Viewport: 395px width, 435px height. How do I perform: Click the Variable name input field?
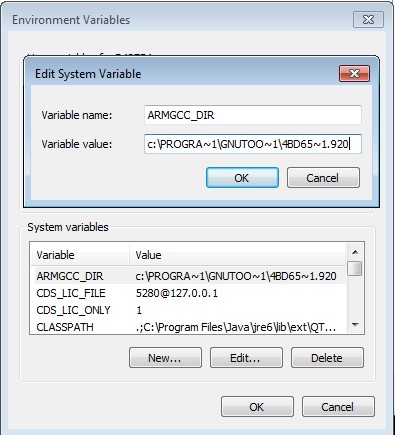(x=253, y=115)
